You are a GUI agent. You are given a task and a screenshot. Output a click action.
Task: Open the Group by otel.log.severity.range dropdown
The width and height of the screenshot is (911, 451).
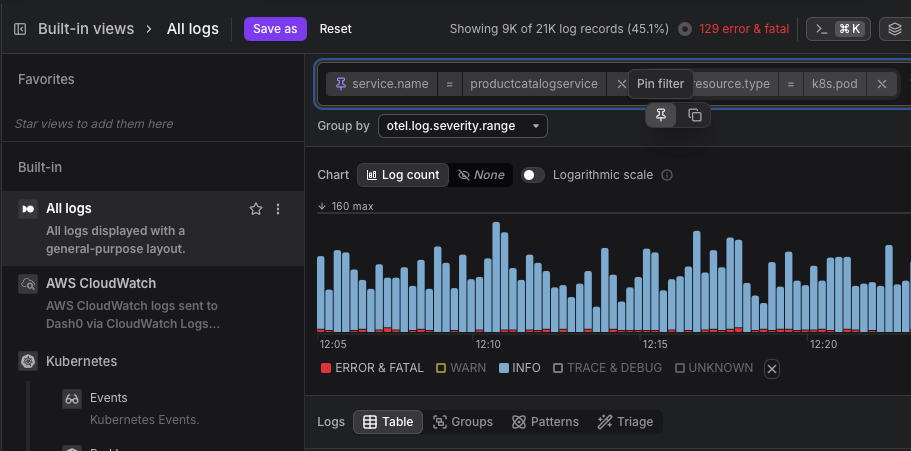coord(462,126)
